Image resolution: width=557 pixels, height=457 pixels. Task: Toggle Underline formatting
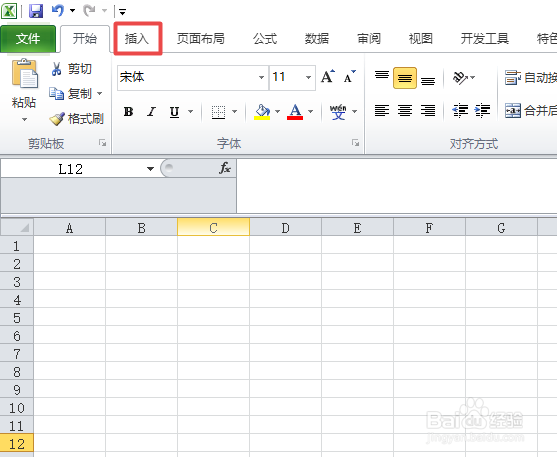tap(174, 112)
